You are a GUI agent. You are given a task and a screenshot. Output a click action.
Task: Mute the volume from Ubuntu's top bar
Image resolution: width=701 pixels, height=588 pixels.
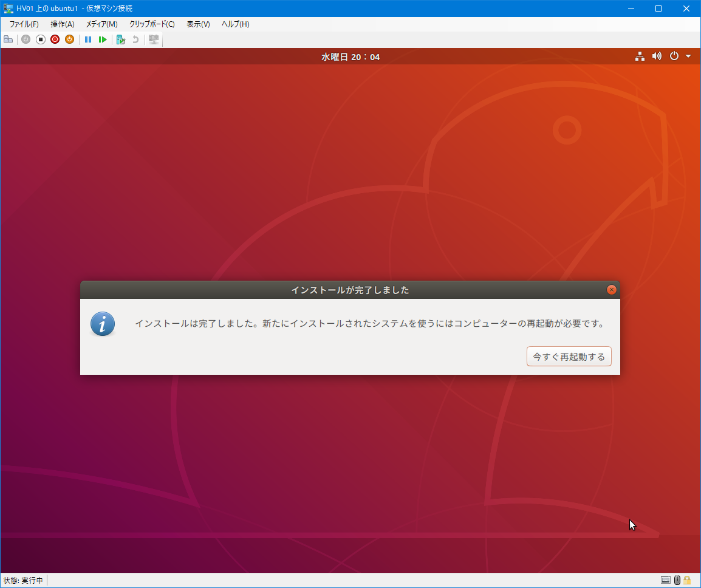[x=657, y=56]
